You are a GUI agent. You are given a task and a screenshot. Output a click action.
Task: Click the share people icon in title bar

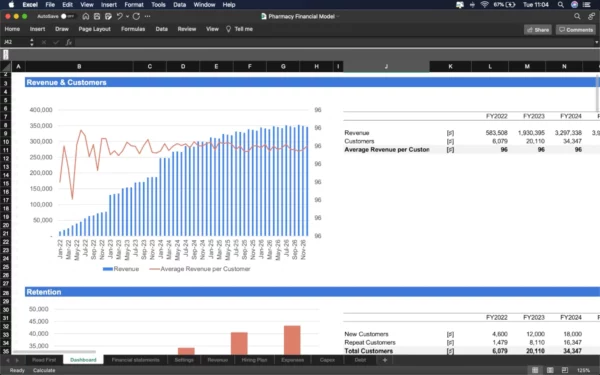point(592,16)
